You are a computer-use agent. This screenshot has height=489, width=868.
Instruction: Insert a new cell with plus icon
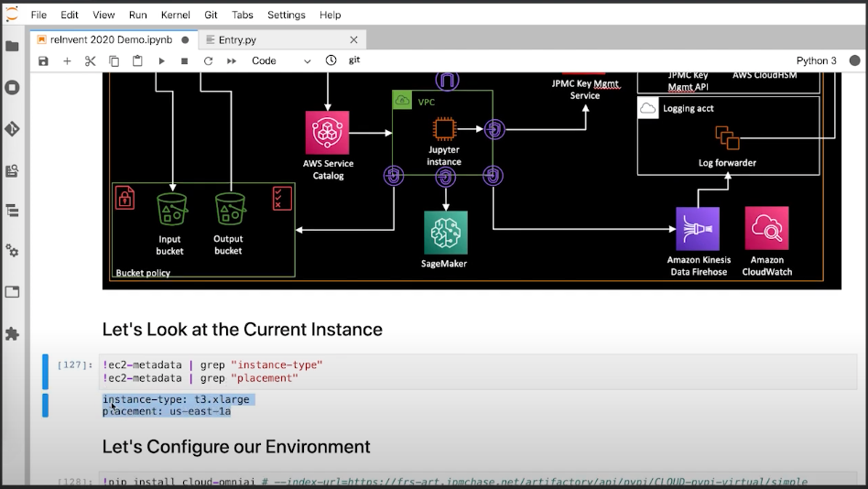click(67, 61)
